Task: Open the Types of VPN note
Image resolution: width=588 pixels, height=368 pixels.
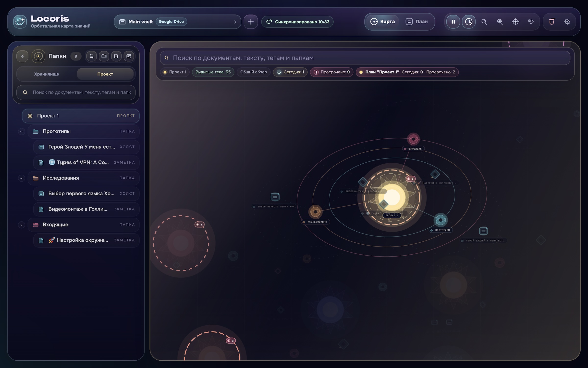Action: 86,162
